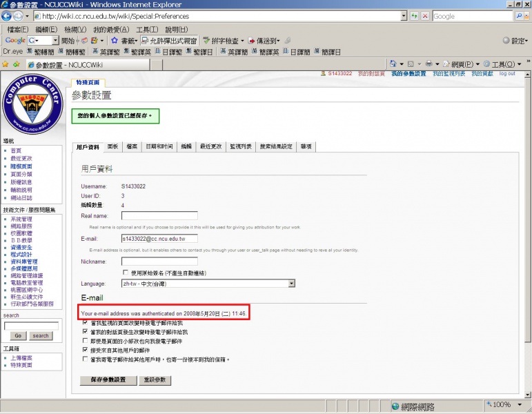This screenshot has height=414, width=532.
Task: Open the 我的最愛(A) menu
Action: [x=111, y=30]
